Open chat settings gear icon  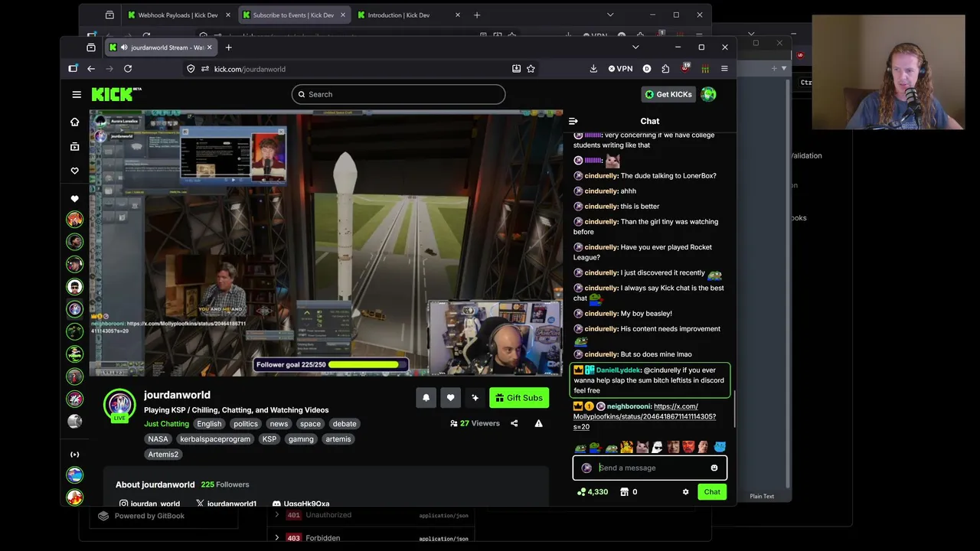tap(685, 492)
